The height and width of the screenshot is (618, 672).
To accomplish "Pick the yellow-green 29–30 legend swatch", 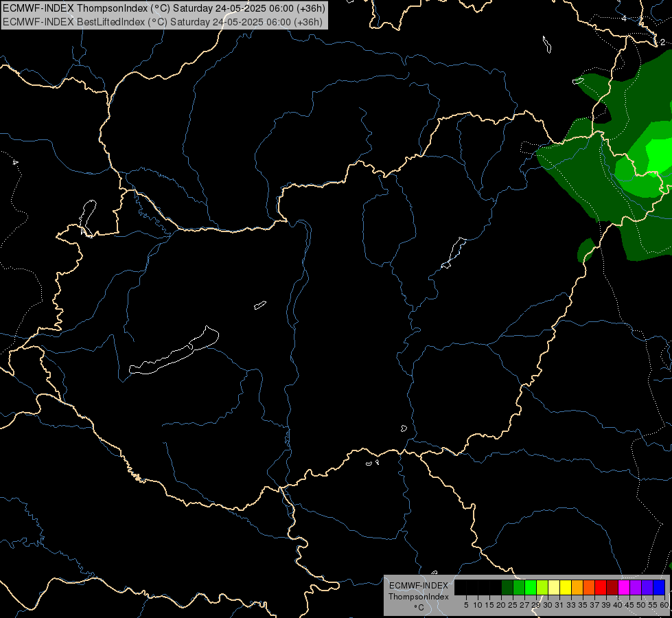I will pos(542,588).
